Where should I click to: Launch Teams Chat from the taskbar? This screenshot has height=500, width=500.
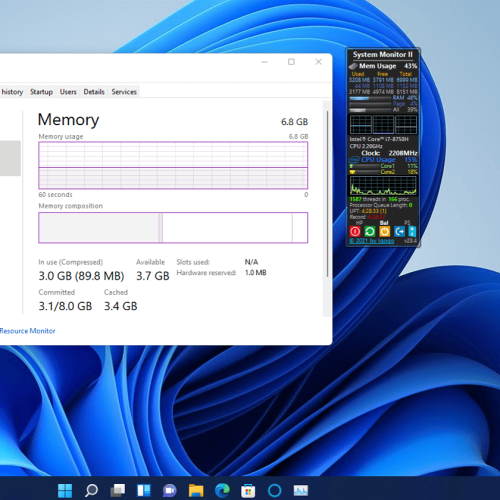tap(170, 490)
